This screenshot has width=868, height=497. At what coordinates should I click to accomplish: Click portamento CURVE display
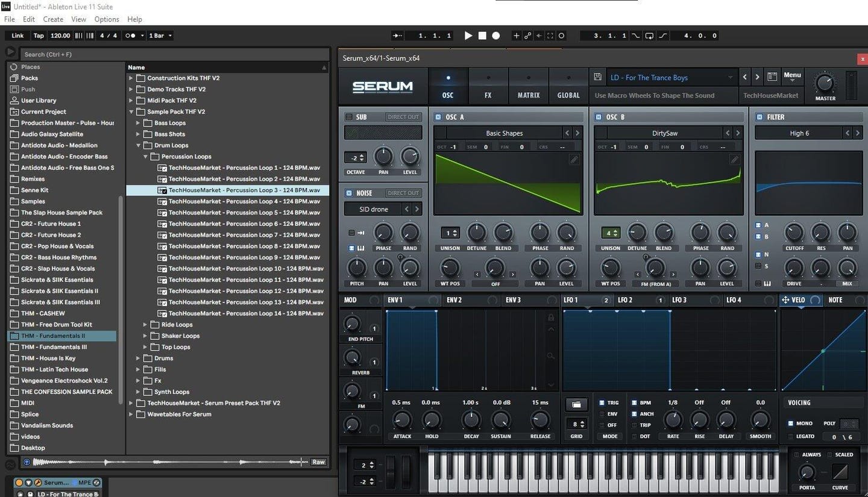pos(840,472)
